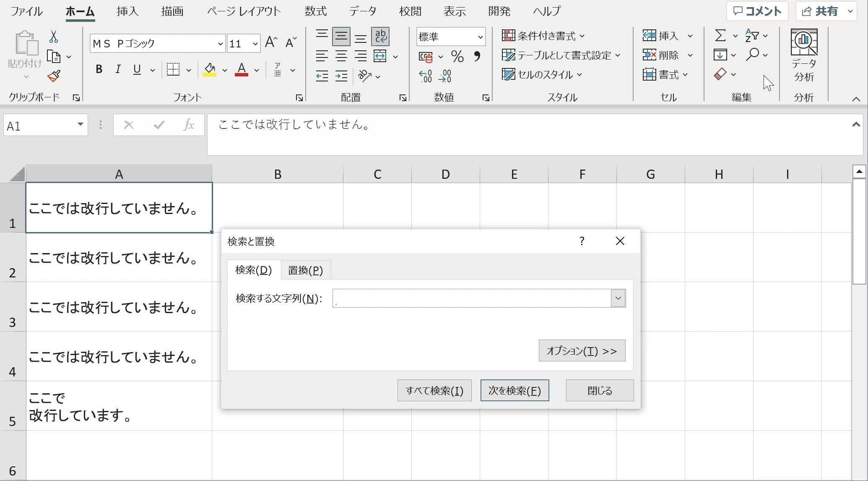Click the Merge and Center icon
Viewport: 868px width, 481px height.
(380, 56)
